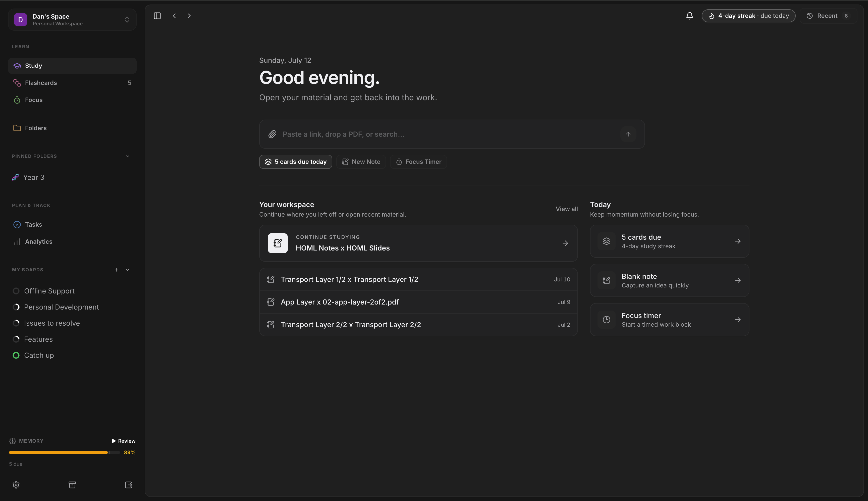
Task: Create a New Note from chip
Action: (361, 162)
